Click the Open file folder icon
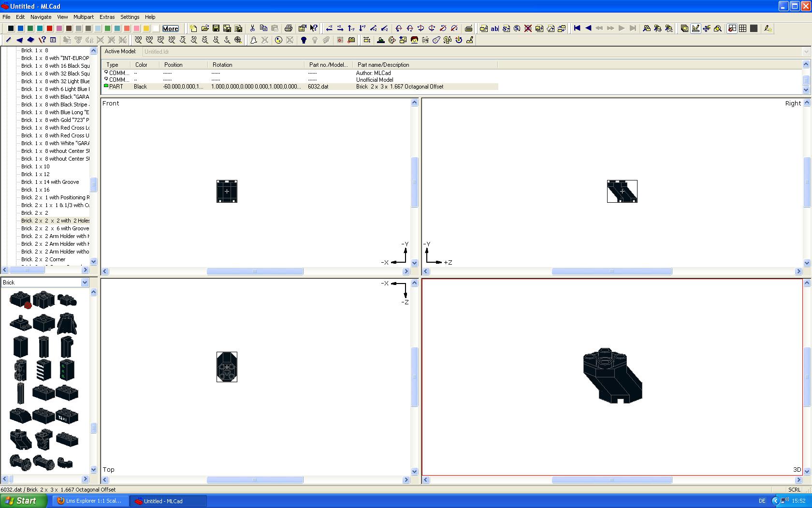 (205, 29)
